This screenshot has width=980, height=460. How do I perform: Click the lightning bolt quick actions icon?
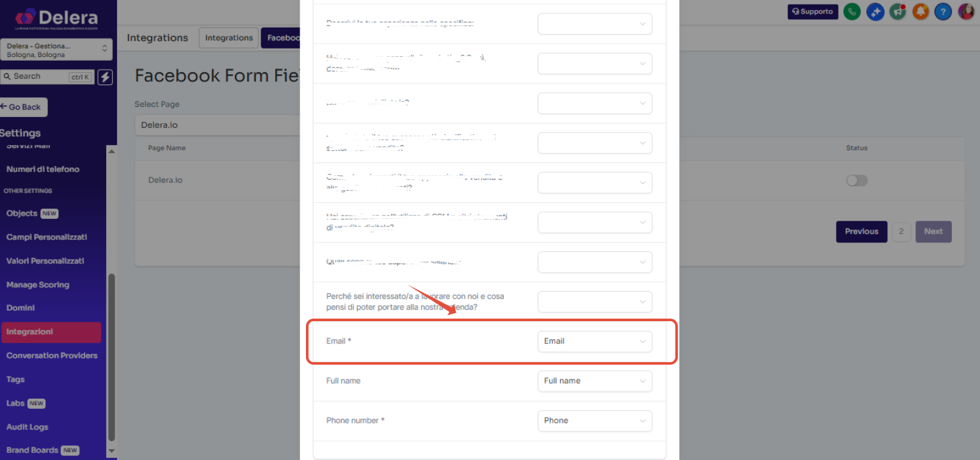(105, 77)
